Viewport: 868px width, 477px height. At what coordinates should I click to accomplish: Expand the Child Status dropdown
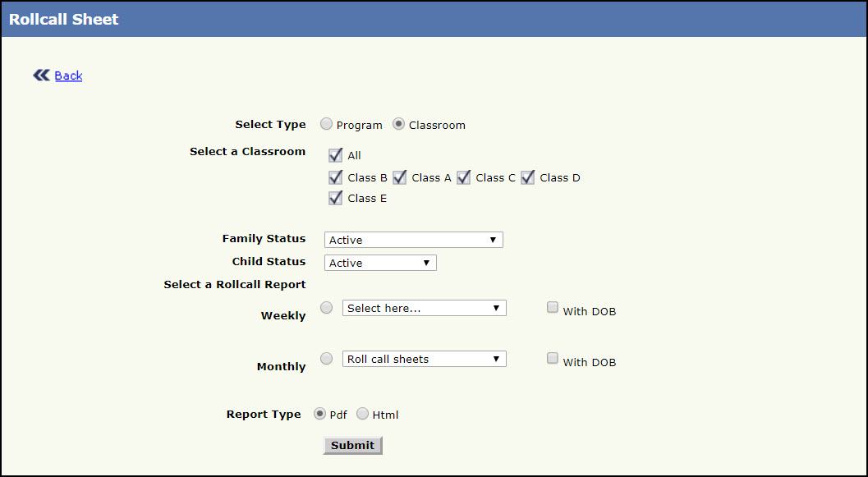tap(380, 263)
